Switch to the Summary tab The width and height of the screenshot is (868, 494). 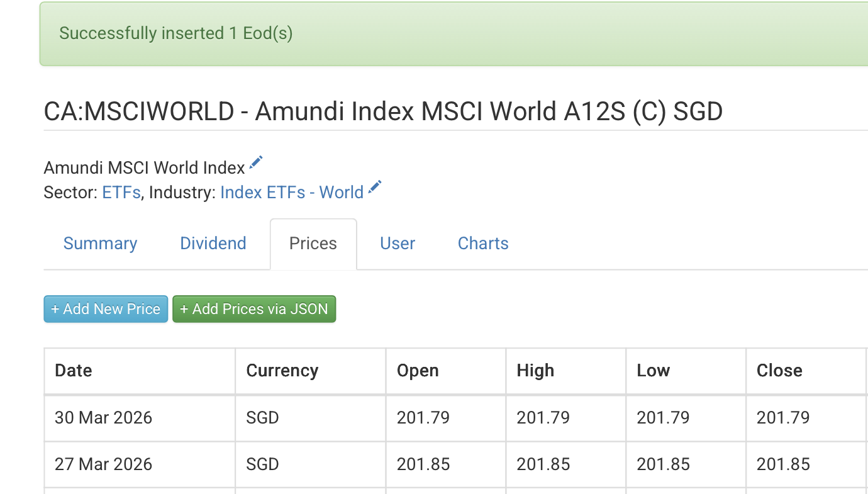click(x=100, y=244)
